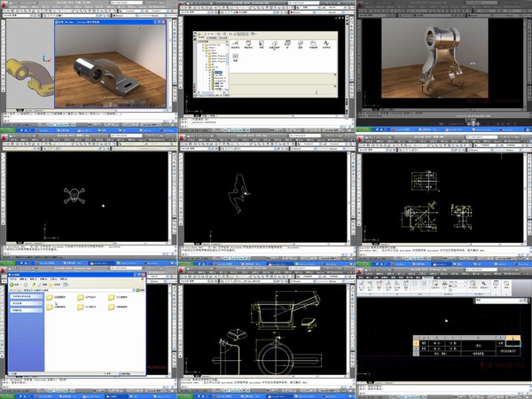The image size is (532, 399).
Task: Toggle Tree View button on DesignCenter toolbar
Action: pos(239,34)
